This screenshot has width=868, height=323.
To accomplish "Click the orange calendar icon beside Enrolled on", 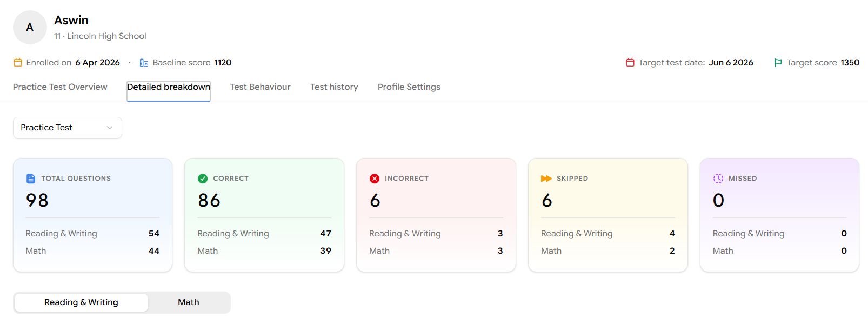I will (18, 63).
